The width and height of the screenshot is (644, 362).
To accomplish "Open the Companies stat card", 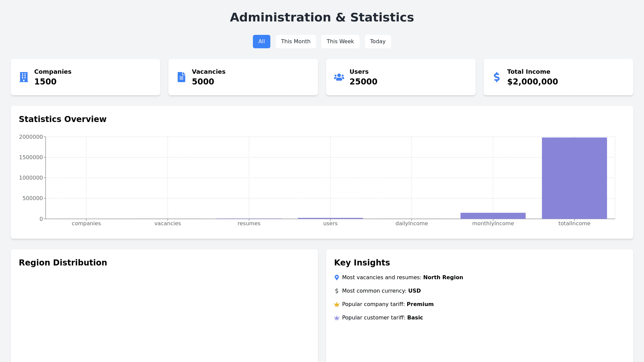I will [86, 77].
